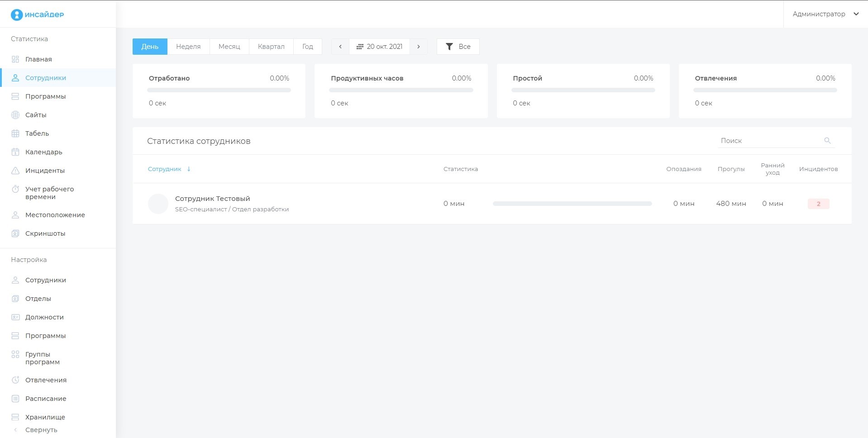Open Календарь menu item
Viewport: 868px width, 438px height.
tap(58, 152)
